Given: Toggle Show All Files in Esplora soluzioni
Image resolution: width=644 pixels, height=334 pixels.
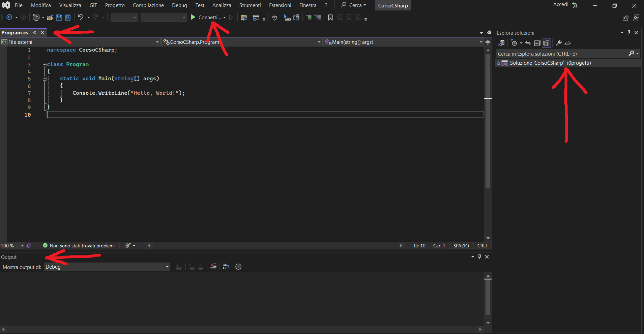Looking at the screenshot, I should coord(546,43).
